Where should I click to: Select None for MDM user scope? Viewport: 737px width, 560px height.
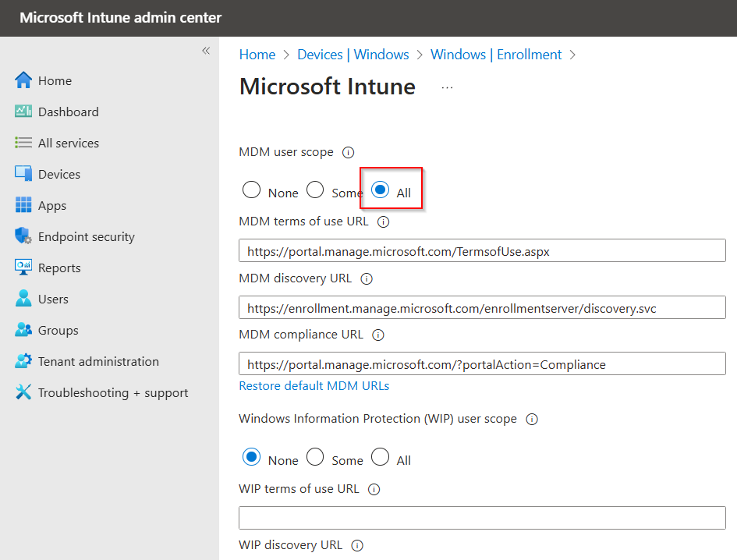[251, 190]
